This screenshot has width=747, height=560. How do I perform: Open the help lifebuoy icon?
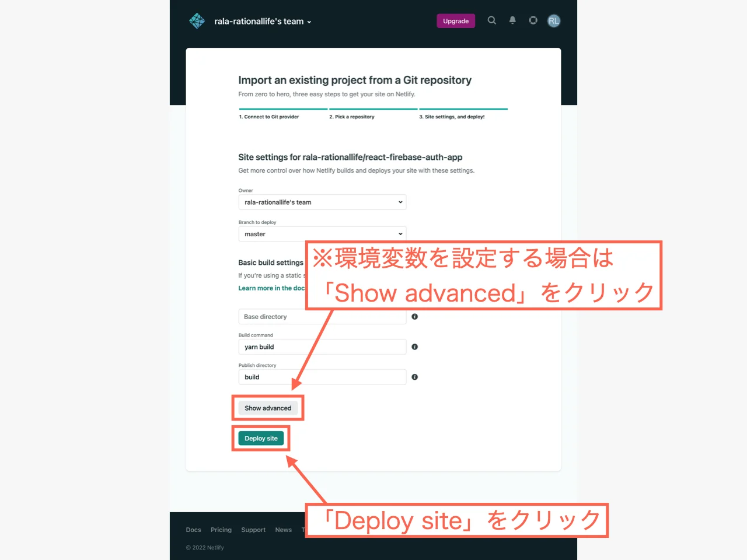pyautogui.click(x=533, y=20)
